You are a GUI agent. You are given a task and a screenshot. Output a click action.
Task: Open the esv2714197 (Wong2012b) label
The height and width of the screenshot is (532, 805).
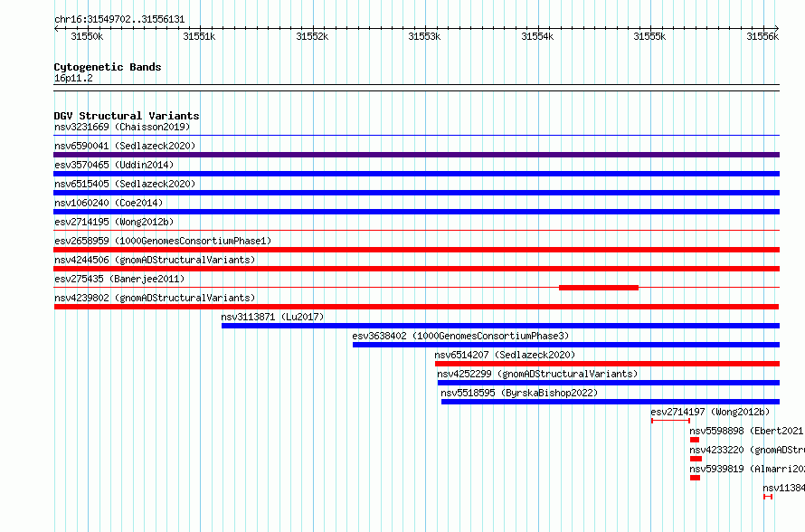pyautogui.click(x=710, y=412)
